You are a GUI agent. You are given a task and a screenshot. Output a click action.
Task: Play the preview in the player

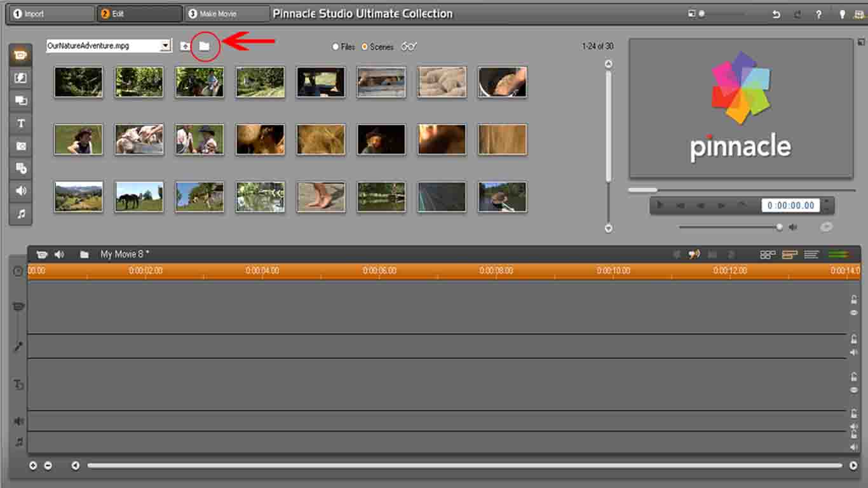pyautogui.click(x=660, y=205)
